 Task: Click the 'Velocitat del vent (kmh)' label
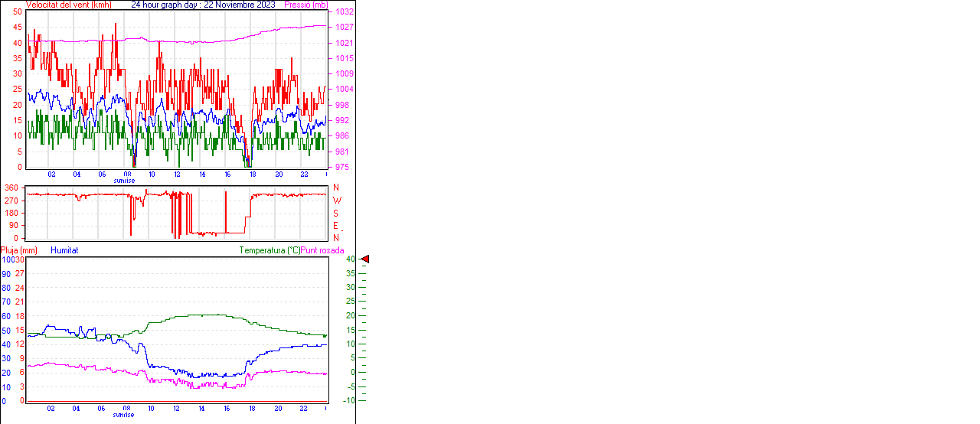tap(68, 5)
